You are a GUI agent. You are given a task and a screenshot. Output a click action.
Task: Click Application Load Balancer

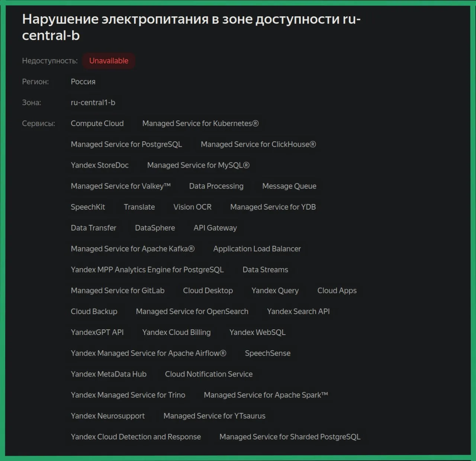(257, 249)
